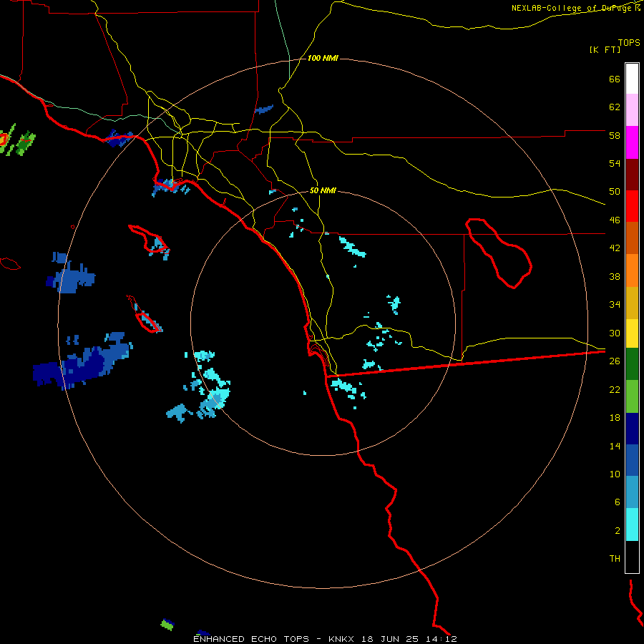
Task: Click the 34 legend value
Action: pos(615,304)
